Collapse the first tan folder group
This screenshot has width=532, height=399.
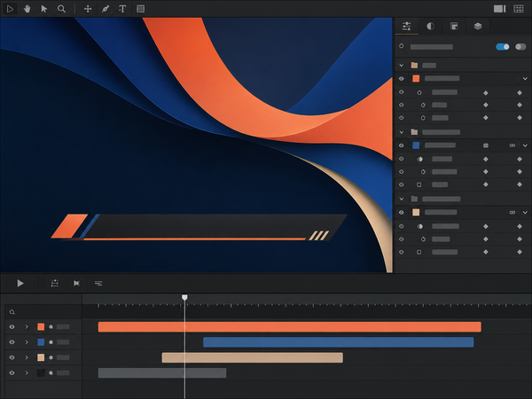coord(402,65)
